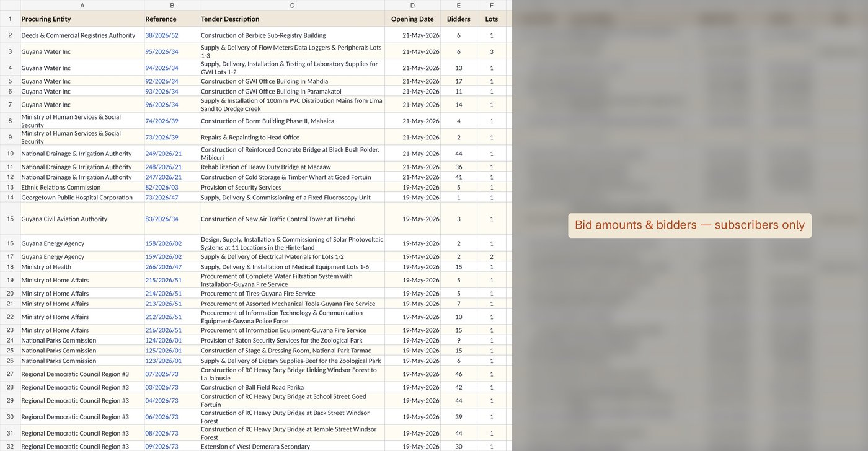Select column B header
The width and height of the screenshot is (868, 451).
coord(172,5)
